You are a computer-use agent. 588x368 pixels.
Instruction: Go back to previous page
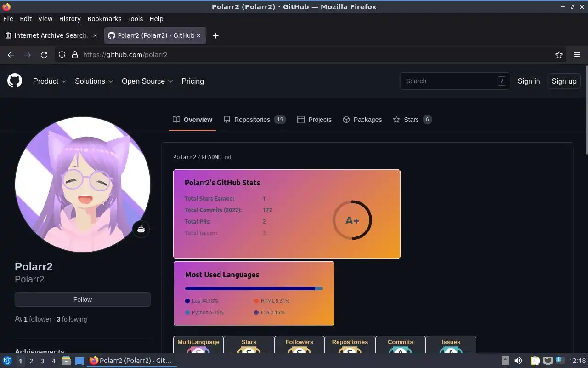[11, 55]
